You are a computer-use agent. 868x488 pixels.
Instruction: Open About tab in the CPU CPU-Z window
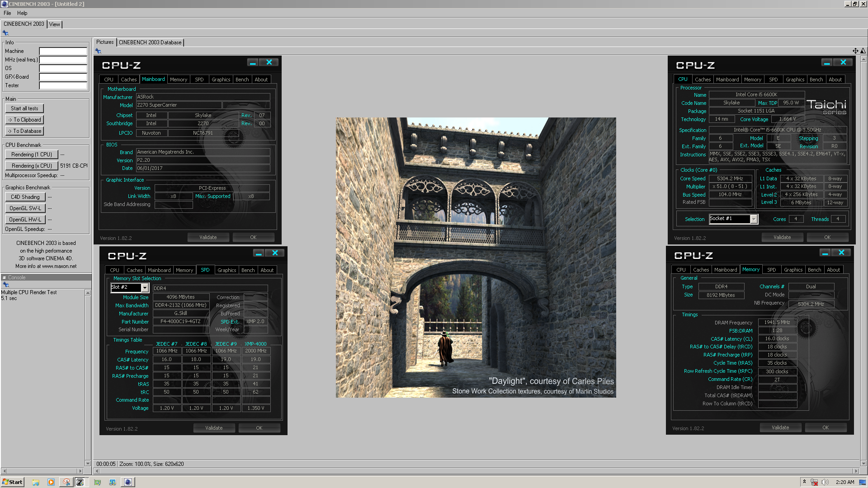click(x=835, y=80)
